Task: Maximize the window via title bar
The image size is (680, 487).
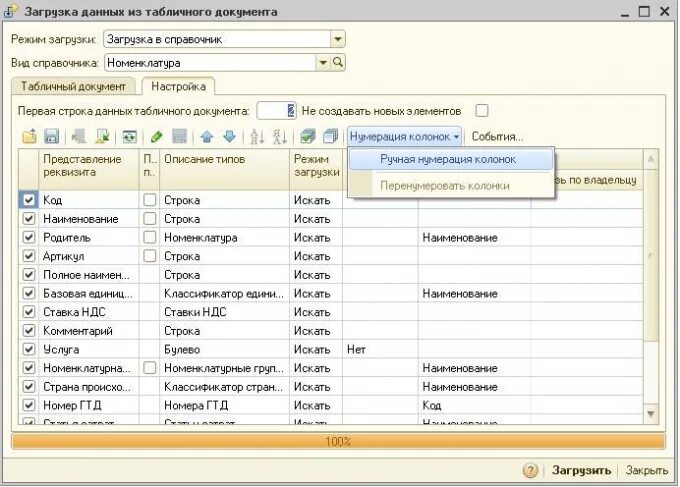Action: click(x=644, y=12)
